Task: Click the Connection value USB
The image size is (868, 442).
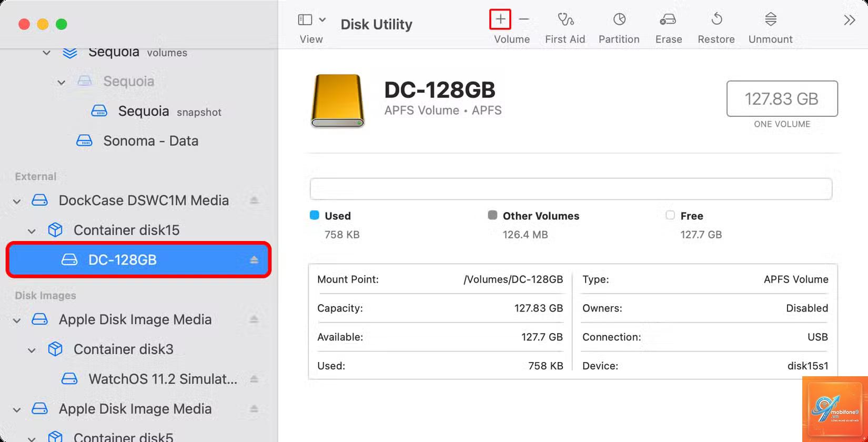Action: (817, 337)
